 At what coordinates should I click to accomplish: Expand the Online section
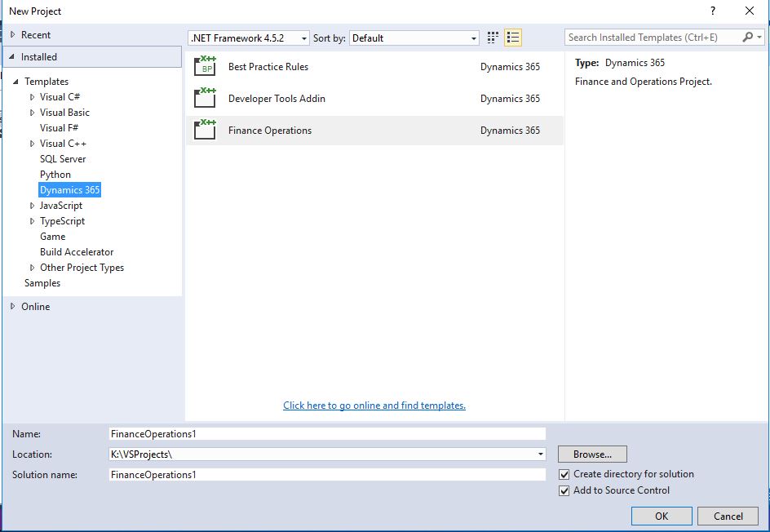click(x=13, y=306)
